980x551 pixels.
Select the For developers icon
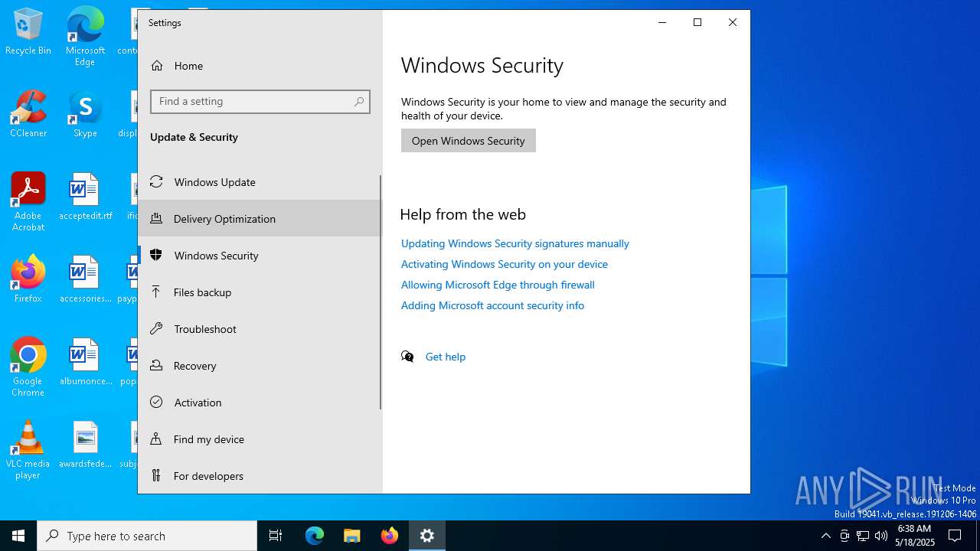[156, 475]
